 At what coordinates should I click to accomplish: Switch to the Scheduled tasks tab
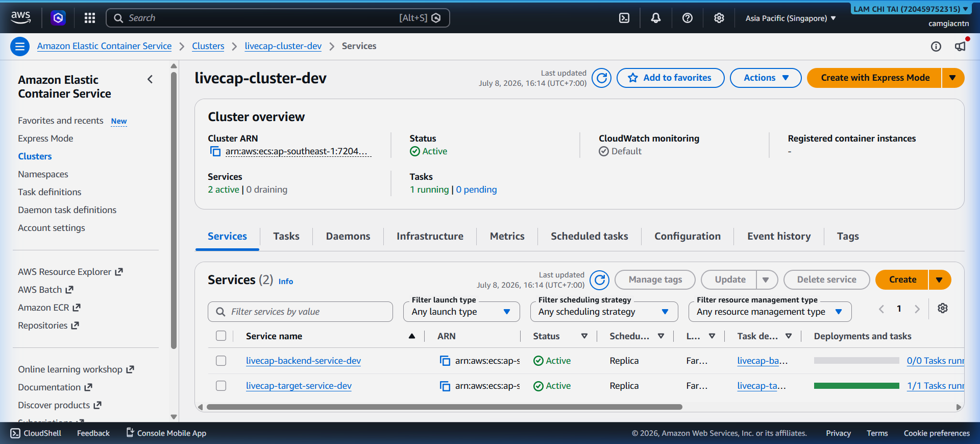click(x=589, y=236)
